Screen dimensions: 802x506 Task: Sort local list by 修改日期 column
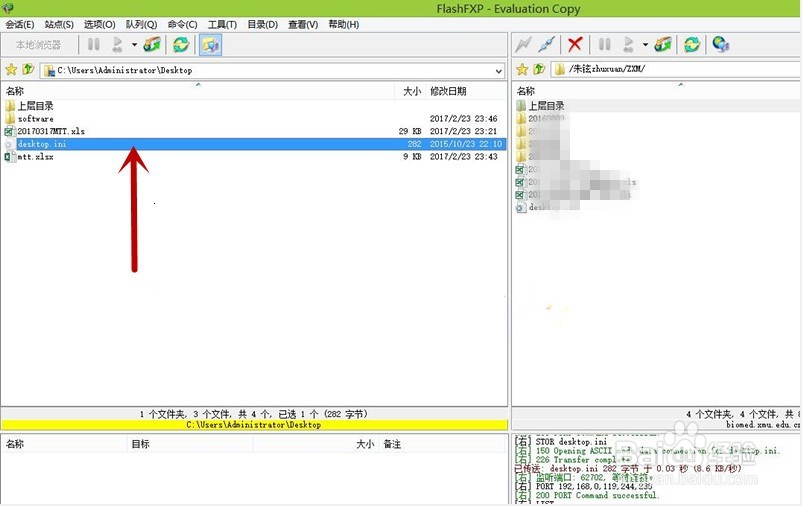click(x=466, y=91)
